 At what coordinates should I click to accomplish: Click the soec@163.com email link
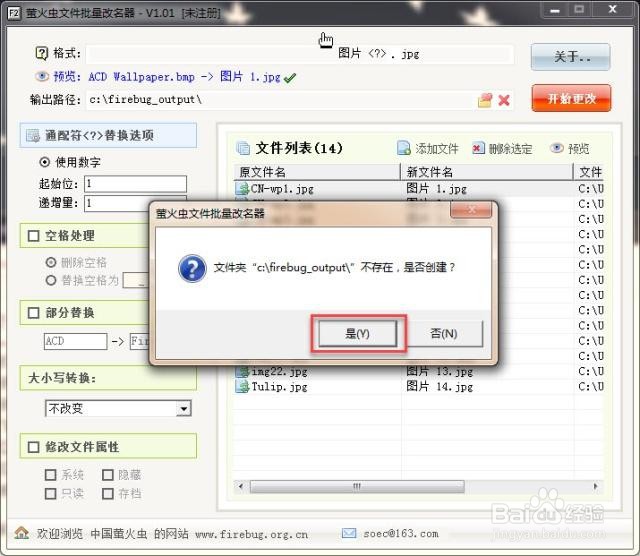pyautogui.click(x=401, y=534)
